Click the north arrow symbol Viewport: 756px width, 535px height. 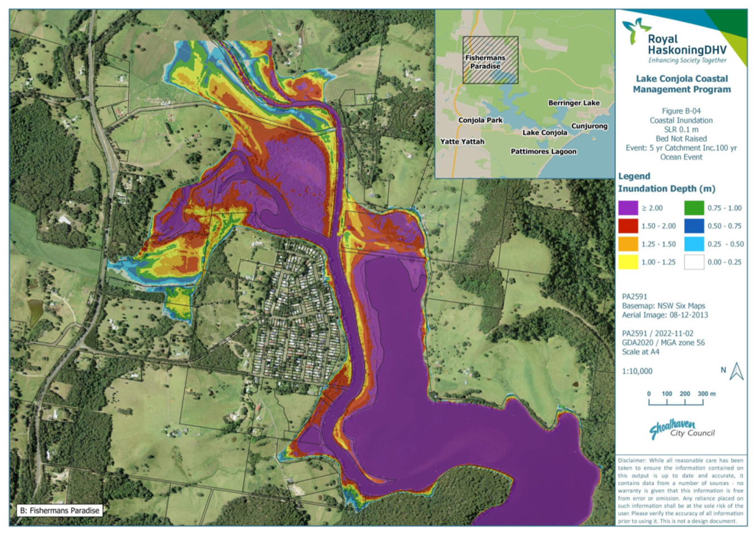pyautogui.click(x=736, y=371)
